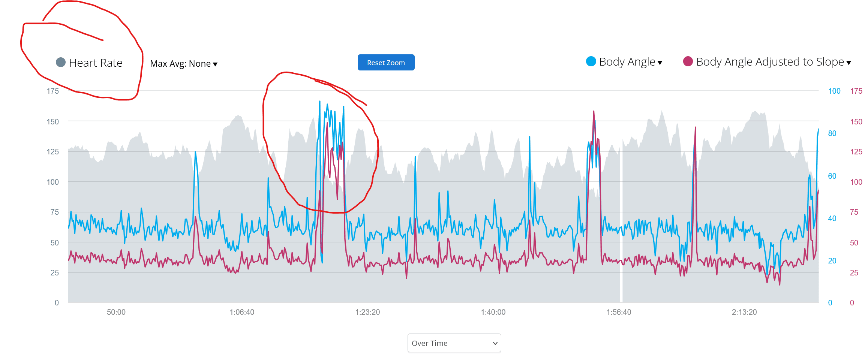Toggle the Heart Rate series label
This screenshot has width=868, height=356.
coord(96,63)
